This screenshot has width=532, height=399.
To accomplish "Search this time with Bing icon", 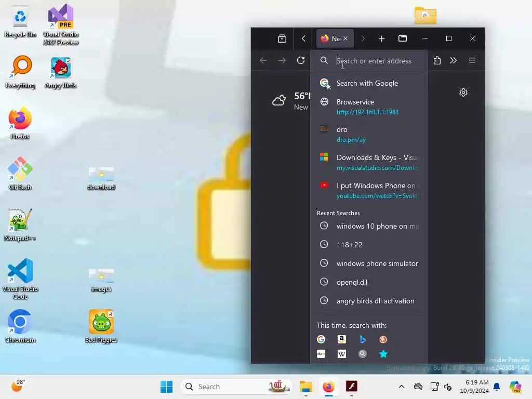I will [362, 339].
